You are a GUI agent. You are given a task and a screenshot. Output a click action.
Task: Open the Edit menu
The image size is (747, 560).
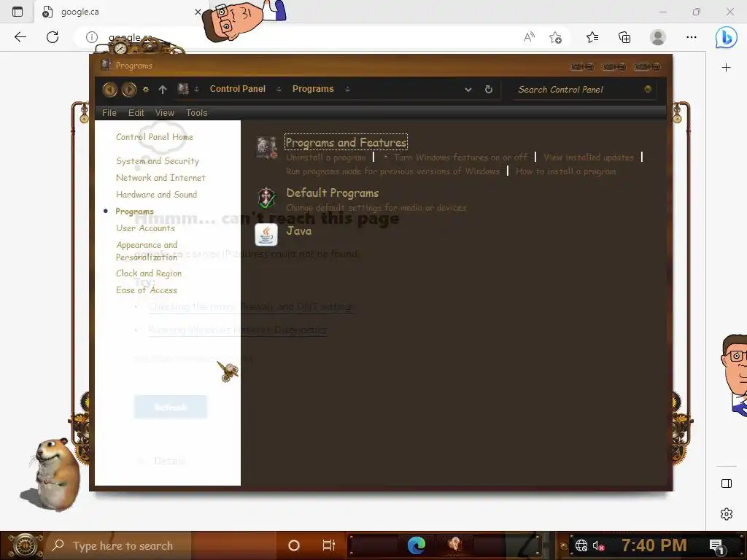coord(136,113)
